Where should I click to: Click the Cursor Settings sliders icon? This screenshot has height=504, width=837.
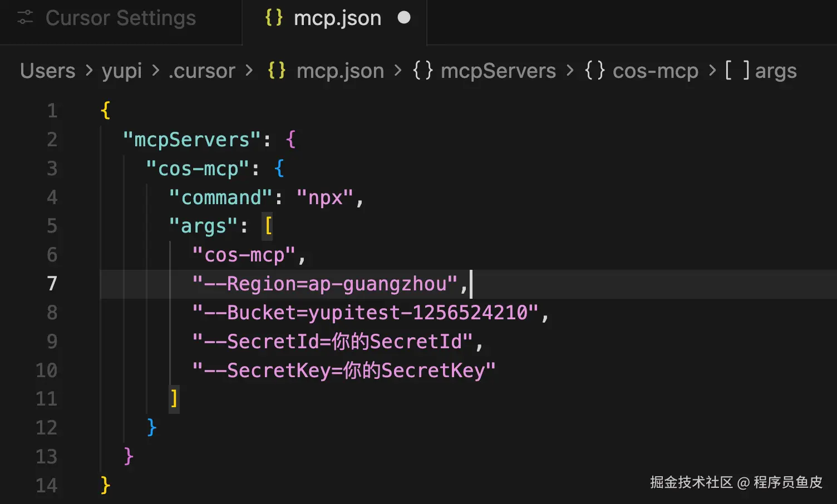26,18
